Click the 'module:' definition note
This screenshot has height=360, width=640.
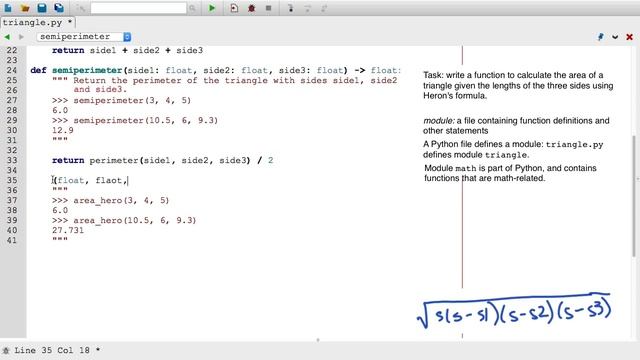[516, 126]
